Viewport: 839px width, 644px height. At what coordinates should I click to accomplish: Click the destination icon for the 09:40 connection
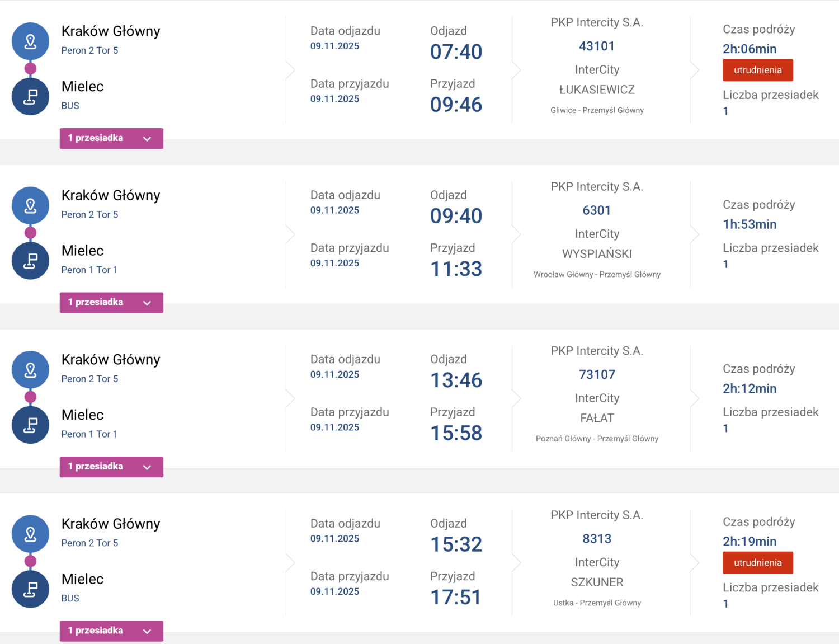[x=31, y=261]
